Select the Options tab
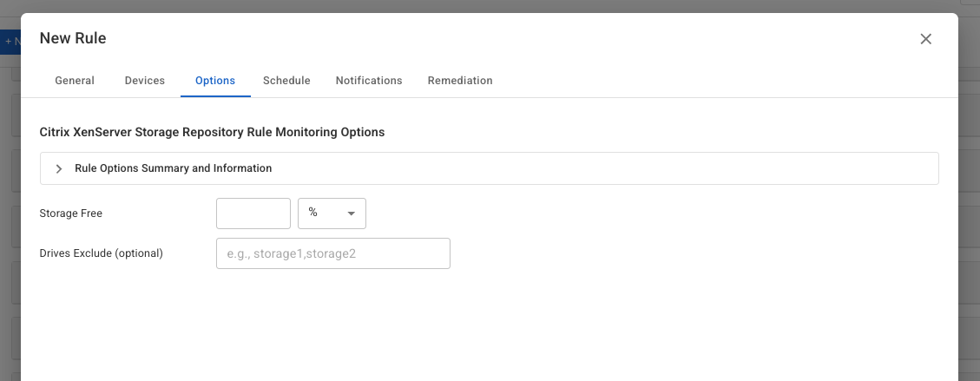The height and width of the screenshot is (381, 980). pyautogui.click(x=215, y=81)
